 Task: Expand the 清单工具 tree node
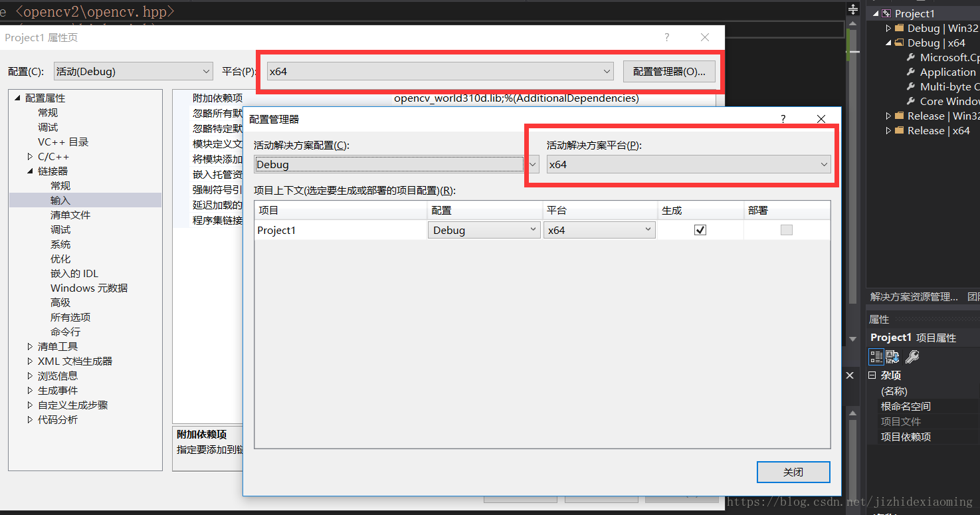pyautogui.click(x=30, y=347)
